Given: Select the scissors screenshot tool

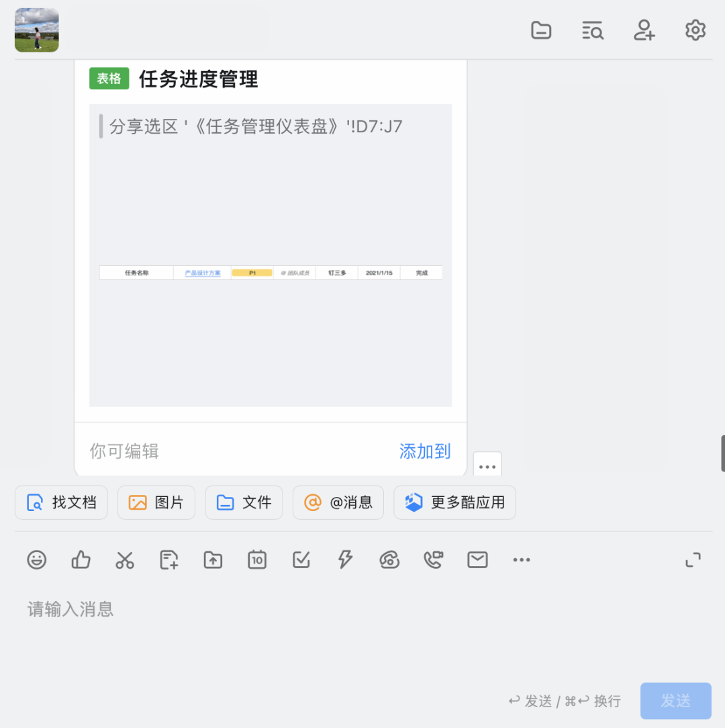Looking at the screenshot, I should 125,559.
